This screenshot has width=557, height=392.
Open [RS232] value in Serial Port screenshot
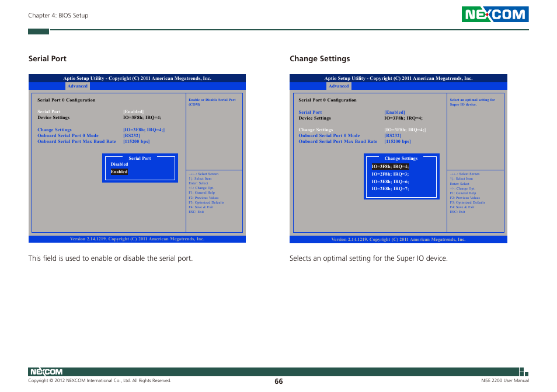131,135
